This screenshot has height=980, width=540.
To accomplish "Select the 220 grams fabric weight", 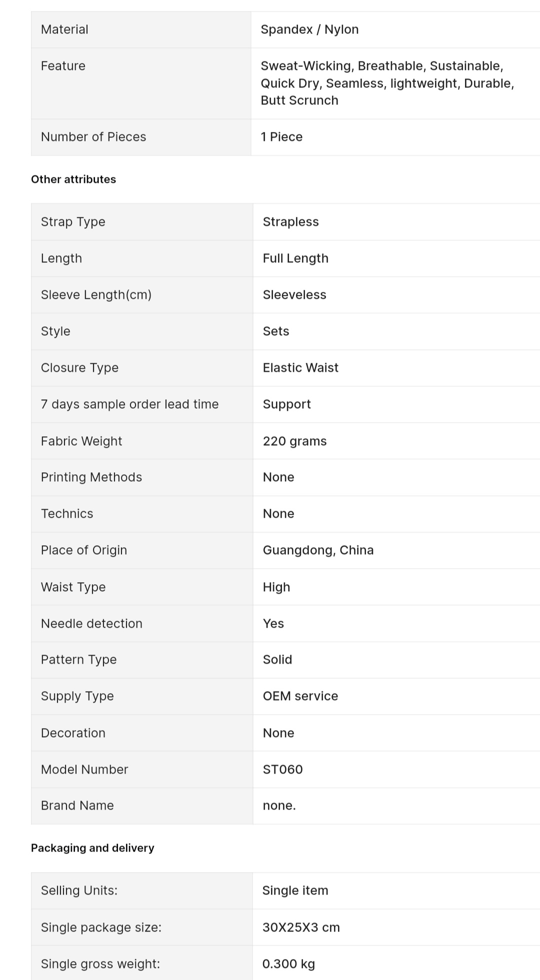I will tap(294, 441).
